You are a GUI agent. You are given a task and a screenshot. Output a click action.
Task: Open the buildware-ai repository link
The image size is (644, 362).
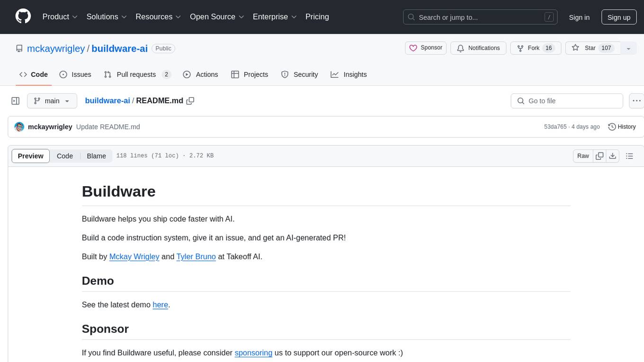(x=119, y=48)
